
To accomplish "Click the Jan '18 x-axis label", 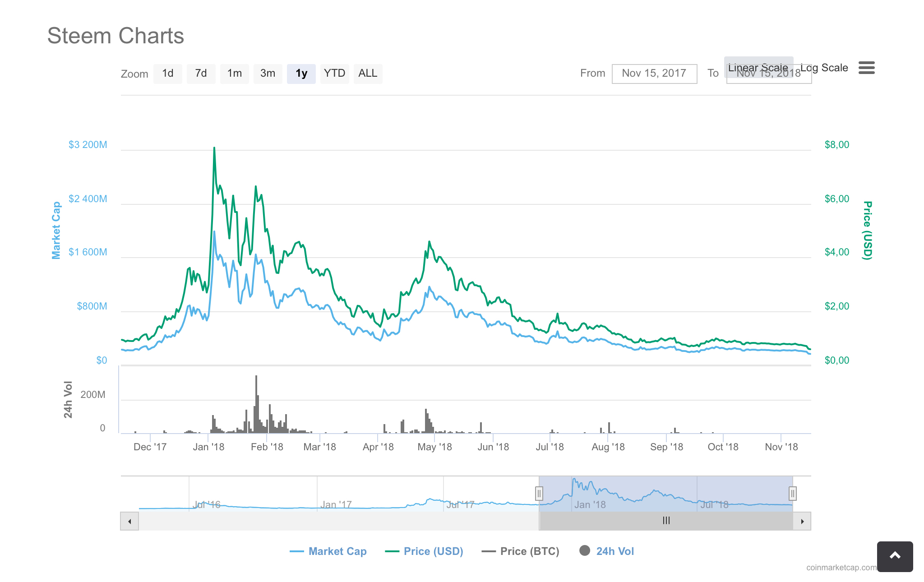I will click(x=208, y=447).
